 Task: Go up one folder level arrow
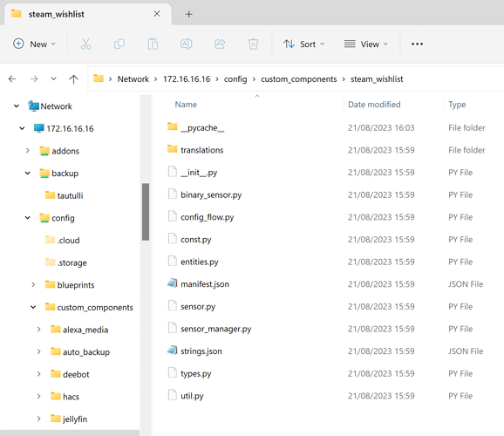point(73,79)
